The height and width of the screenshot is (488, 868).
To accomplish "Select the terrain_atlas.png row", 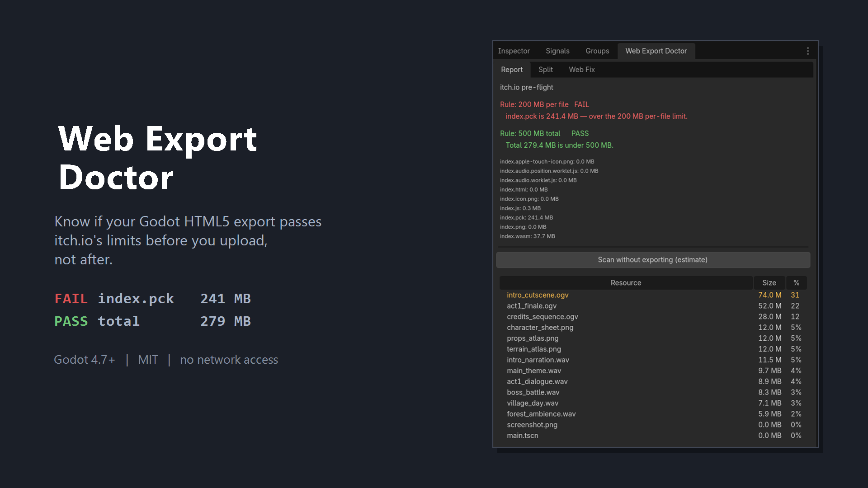I will tap(653, 349).
